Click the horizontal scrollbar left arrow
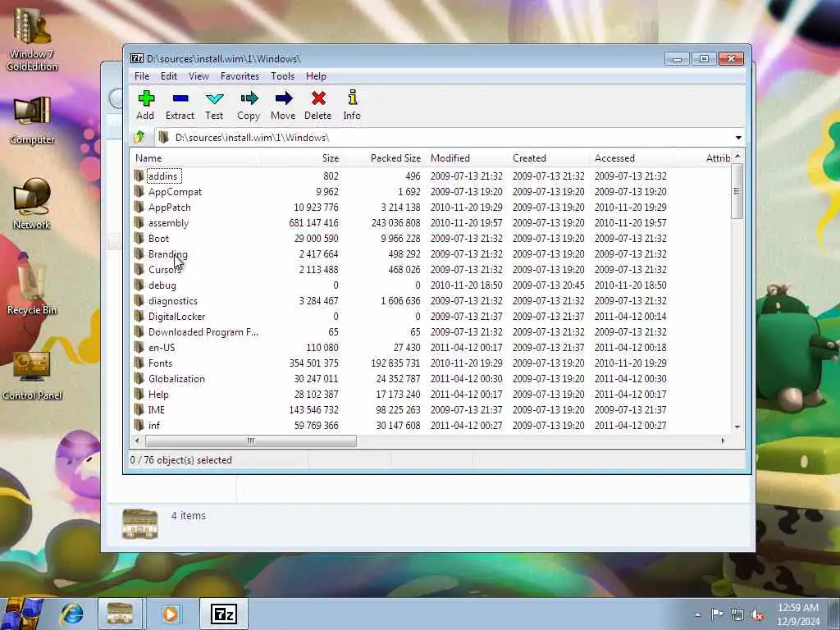This screenshot has width=840, height=630. tap(137, 441)
